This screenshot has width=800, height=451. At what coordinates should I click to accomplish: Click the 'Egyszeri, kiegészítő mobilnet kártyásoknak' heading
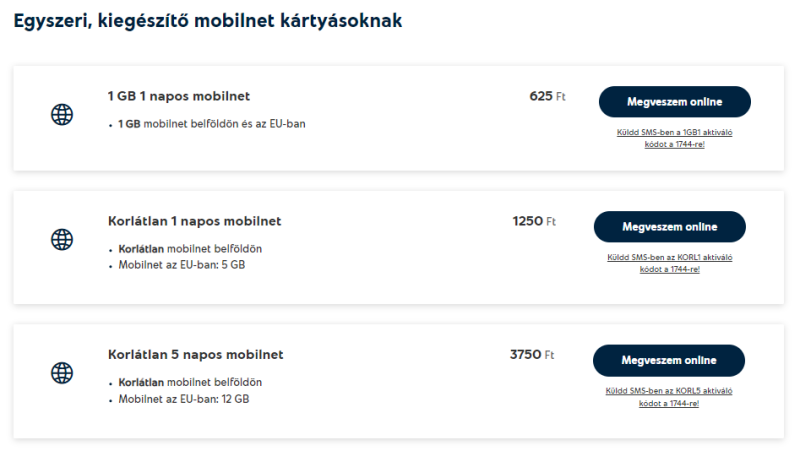pos(208,21)
